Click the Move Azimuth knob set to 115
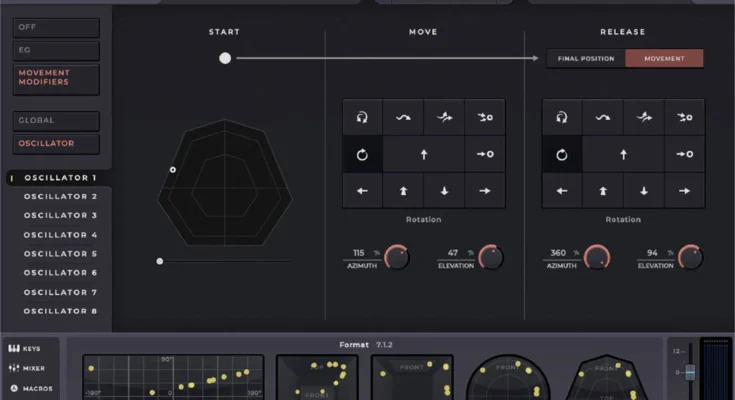This screenshot has width=735, height=400. point(397,257)
